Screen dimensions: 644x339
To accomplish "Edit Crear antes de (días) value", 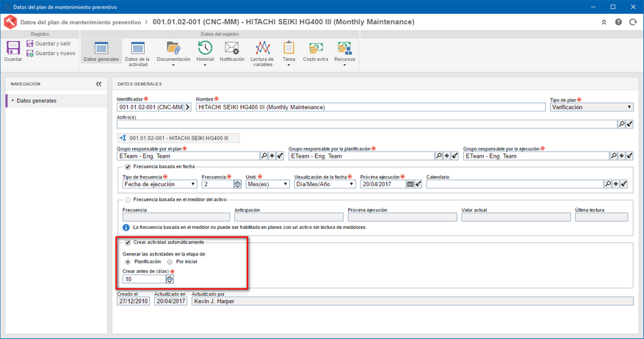I will coord(144,279).
